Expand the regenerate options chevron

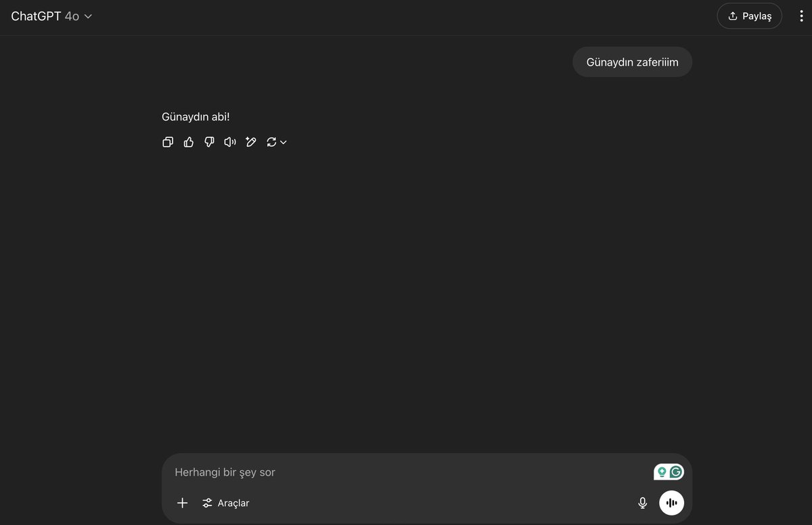tap(284, 142)
